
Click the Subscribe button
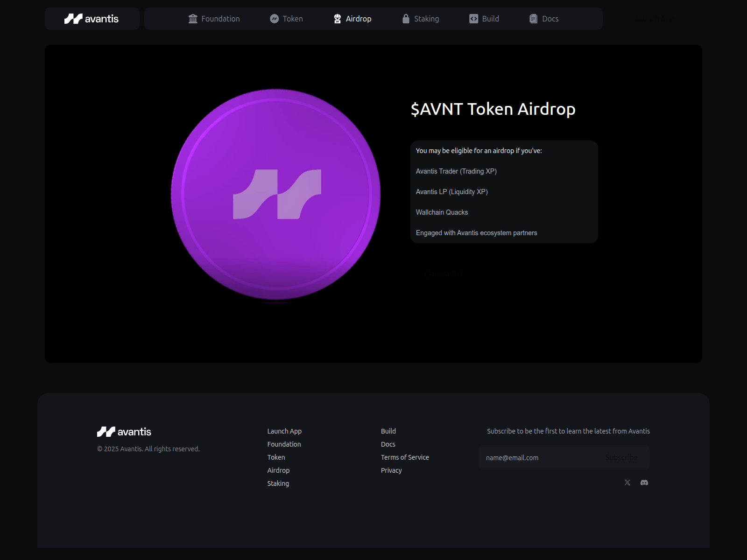tap(621, 457)
